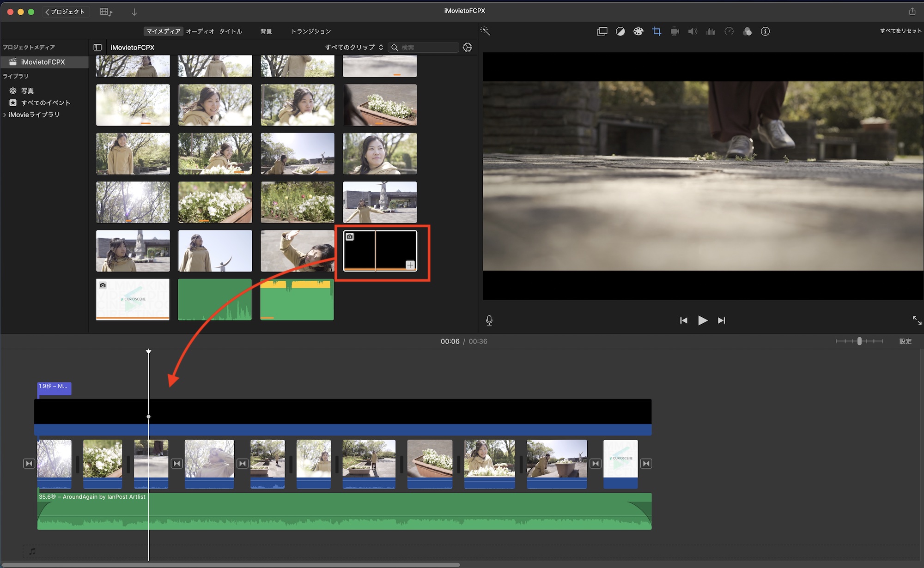Viewport: 924px width, 568px height.
Task: Open the volume adjustment tool
Action: (693, 31)
